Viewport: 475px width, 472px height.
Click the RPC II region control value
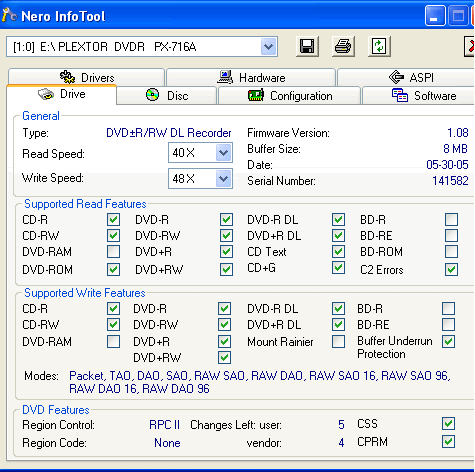coord(164,425)
